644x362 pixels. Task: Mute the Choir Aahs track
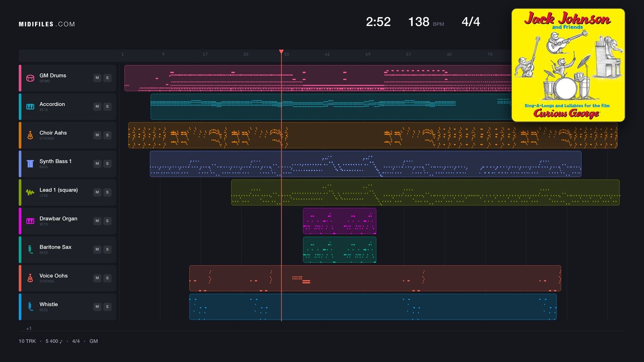[97, 135]
